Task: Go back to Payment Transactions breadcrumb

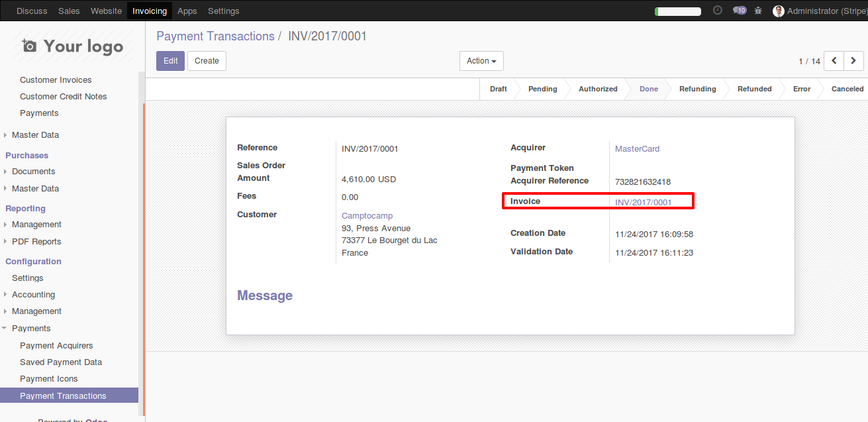Action: pyautogui.click(x=215, y=36)
